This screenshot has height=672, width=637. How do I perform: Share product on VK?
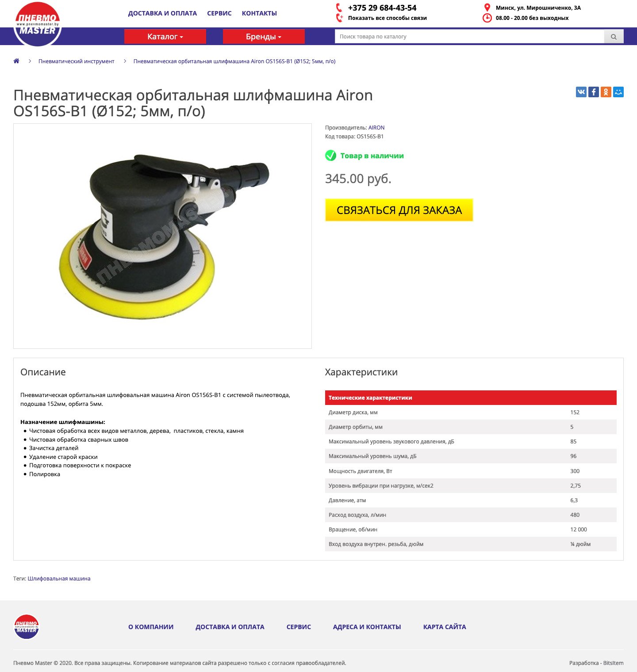tap(581, 92)
